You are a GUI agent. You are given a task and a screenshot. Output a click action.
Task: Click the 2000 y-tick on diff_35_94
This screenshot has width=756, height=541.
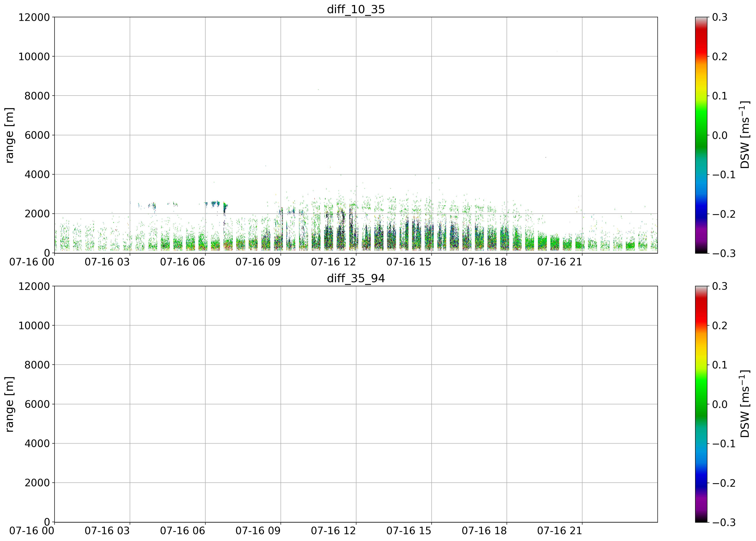(37, 483)
